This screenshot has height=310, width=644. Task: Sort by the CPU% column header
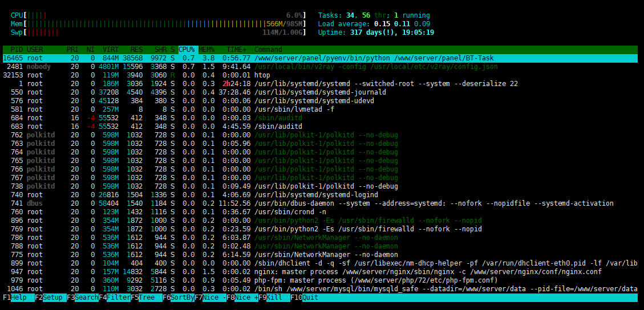(188, 50)
